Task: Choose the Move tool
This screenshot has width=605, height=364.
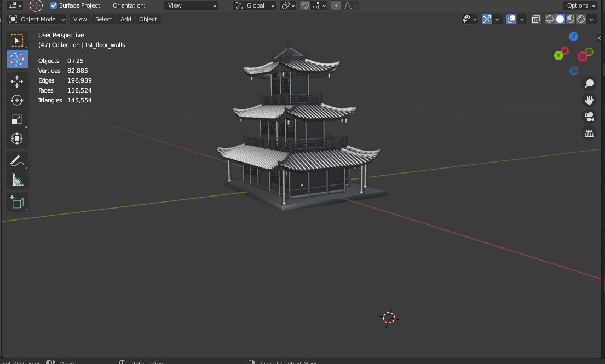Action: (x=17, y=82)
